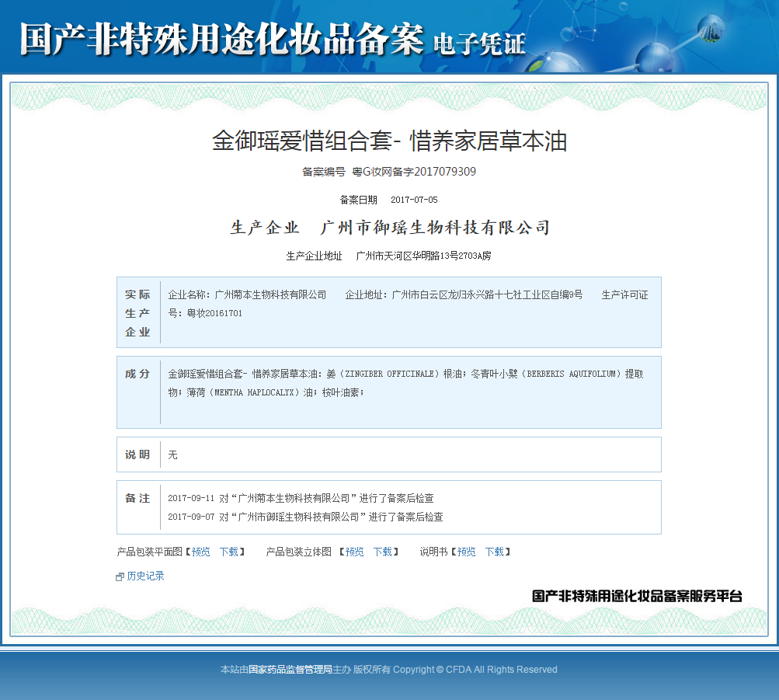Open the 历史记录 text link
The width and height of the screenshot is (779, 700).
[145, 576]
